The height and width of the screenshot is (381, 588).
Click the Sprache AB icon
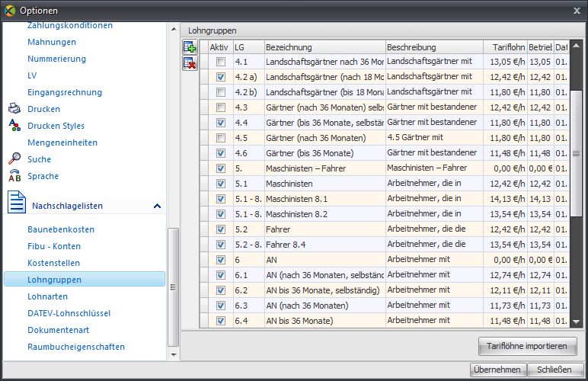14,175
